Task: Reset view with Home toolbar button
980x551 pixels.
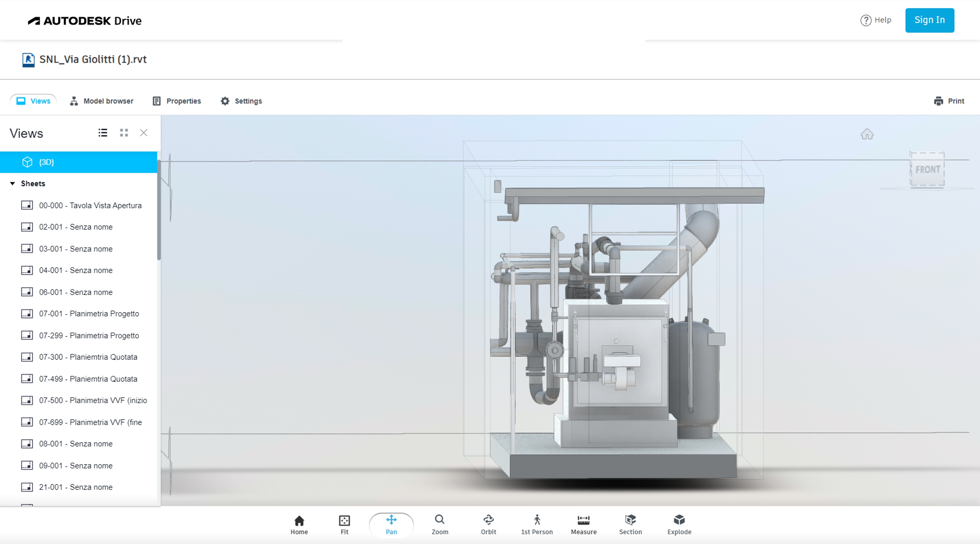Action: click(299, 525)
